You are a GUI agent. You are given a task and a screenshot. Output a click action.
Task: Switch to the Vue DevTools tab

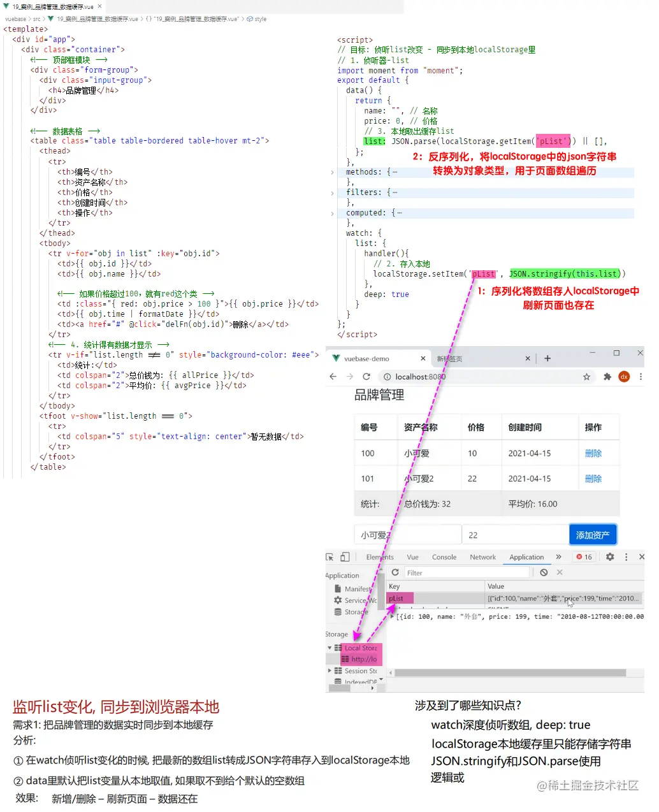click(x=413, y=557)
